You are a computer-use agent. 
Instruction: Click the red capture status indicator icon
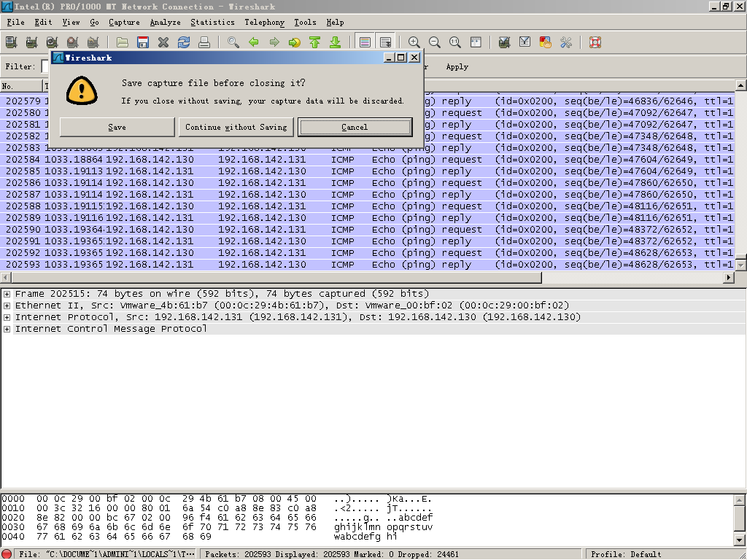7,554
